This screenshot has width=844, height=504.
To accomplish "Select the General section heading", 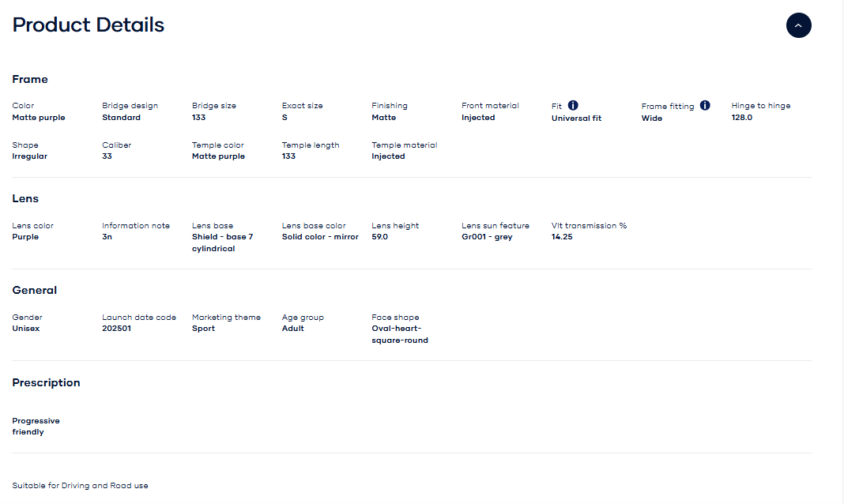I will click(35, 290).
